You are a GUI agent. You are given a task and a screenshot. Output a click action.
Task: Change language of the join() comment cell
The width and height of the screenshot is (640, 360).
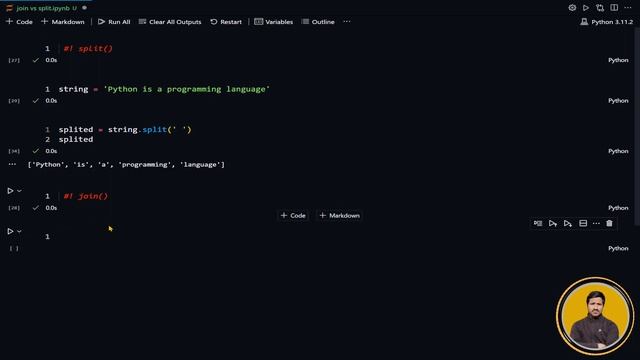point(618,208)
